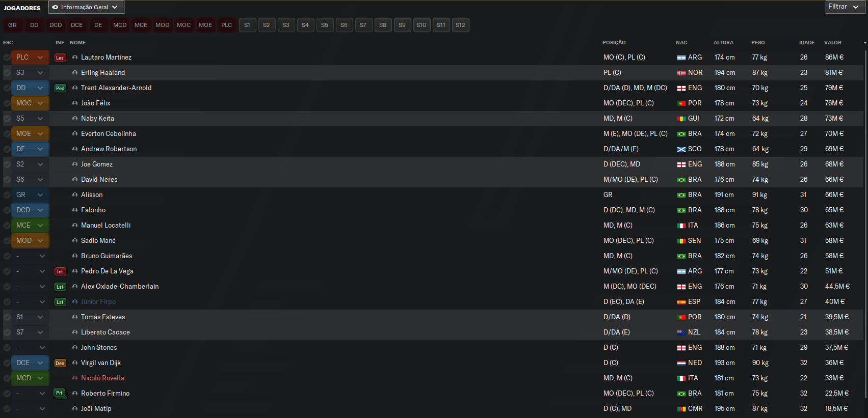
Task: Click the Lst icon for Alex Oxlade-Chamberlain
Action: (60, 287)
